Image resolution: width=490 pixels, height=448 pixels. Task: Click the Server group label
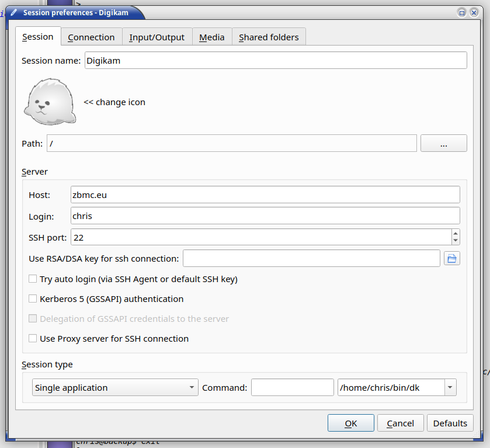(x=34, y=172)
